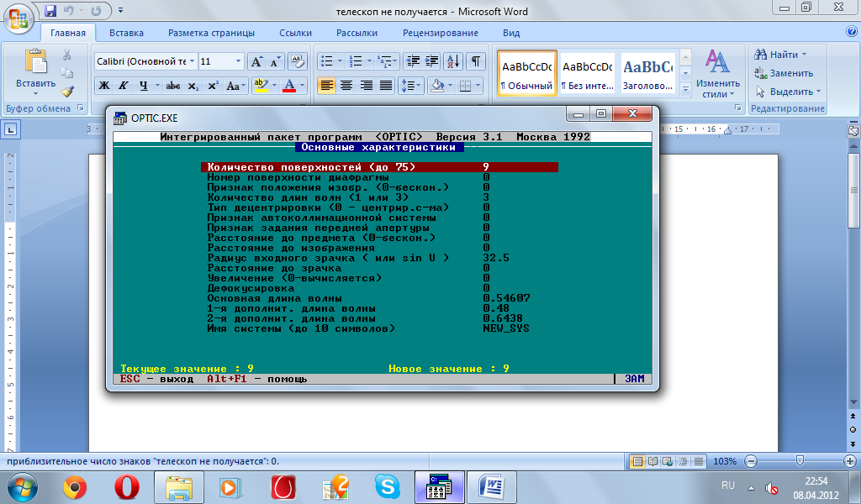Screen dimensions: 861x504
Task: Toggle Show paragraph marks (¶)
Action: [476, 61]
